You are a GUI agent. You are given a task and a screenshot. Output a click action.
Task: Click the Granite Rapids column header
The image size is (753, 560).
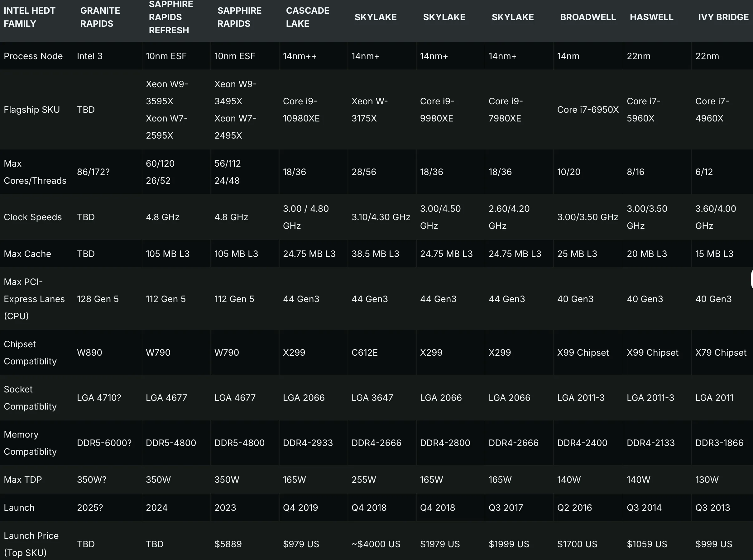tap(100, 17)
